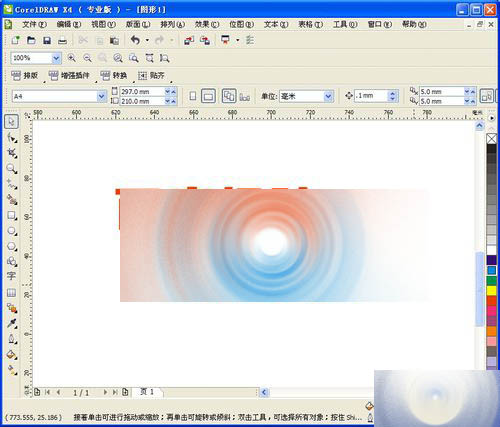Screen dimensions: 500x427
Task: Open the zoom level 100% dropdown
Action: [56, 58]
